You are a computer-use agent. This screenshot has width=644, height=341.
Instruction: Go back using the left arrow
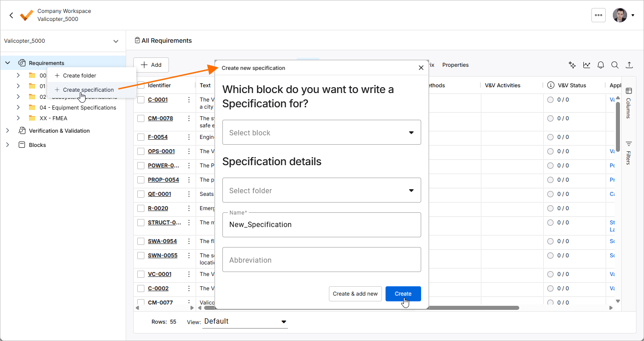click(11, 15)
